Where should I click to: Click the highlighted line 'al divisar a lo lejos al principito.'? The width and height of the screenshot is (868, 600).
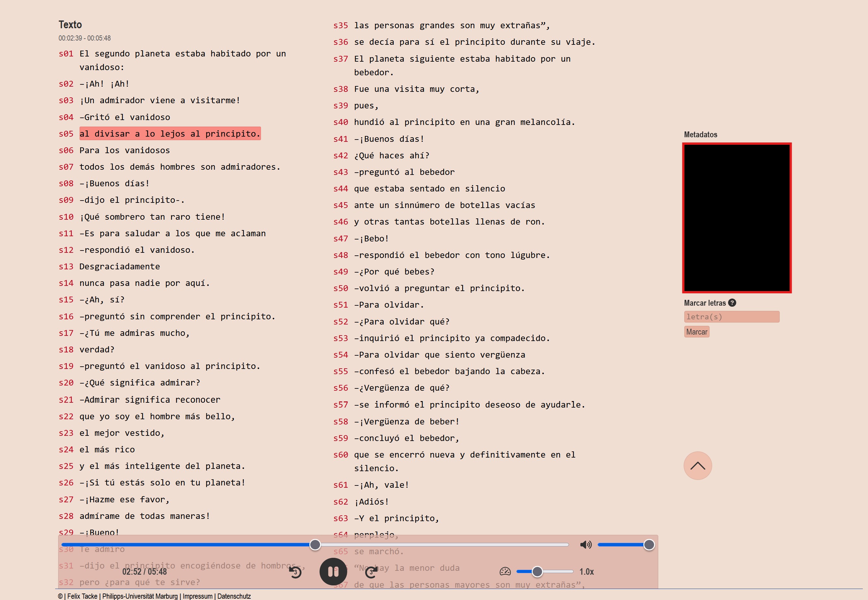pos(170,133)
